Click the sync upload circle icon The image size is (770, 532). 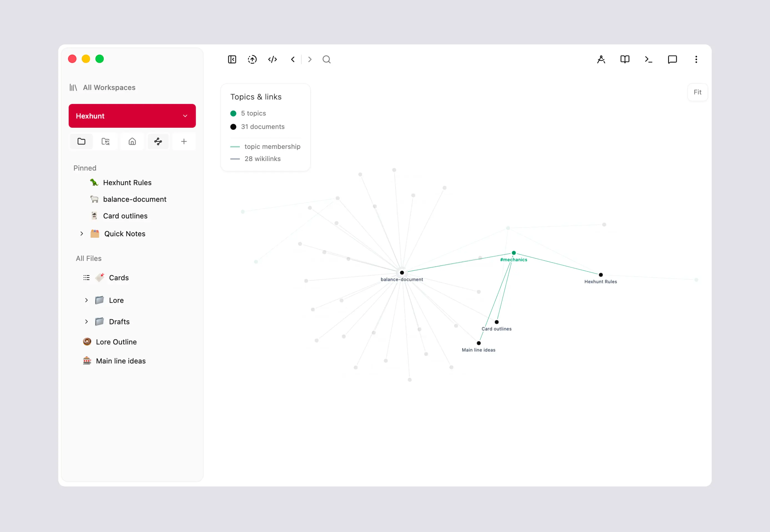(x=252, y=59)
